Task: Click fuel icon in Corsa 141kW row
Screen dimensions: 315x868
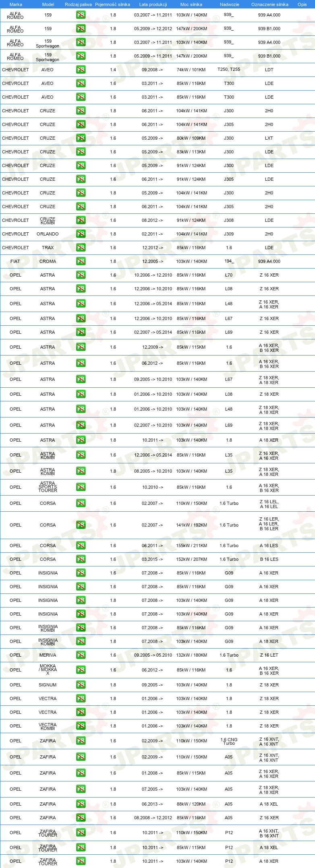Action: point(81,525)
